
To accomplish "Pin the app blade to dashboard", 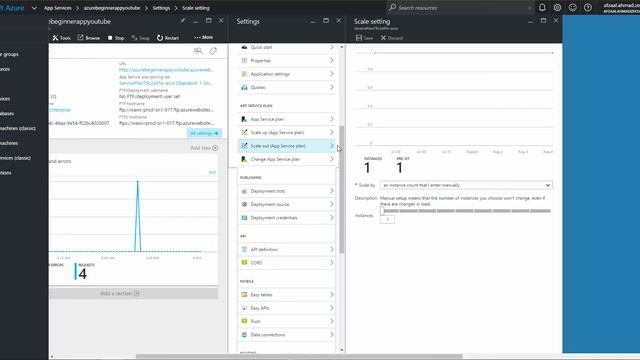I will [183, 20].
